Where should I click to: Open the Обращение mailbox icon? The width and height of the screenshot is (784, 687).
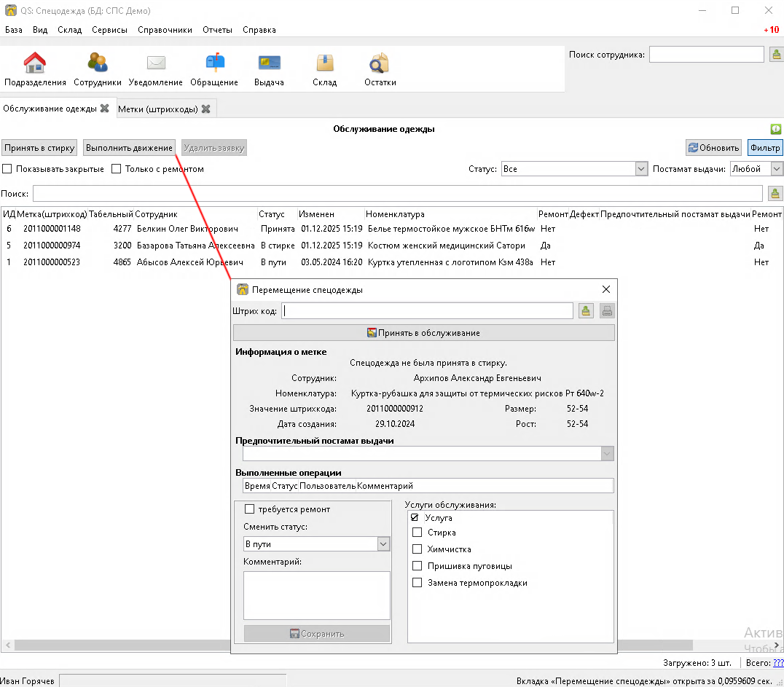click(214, 65)
